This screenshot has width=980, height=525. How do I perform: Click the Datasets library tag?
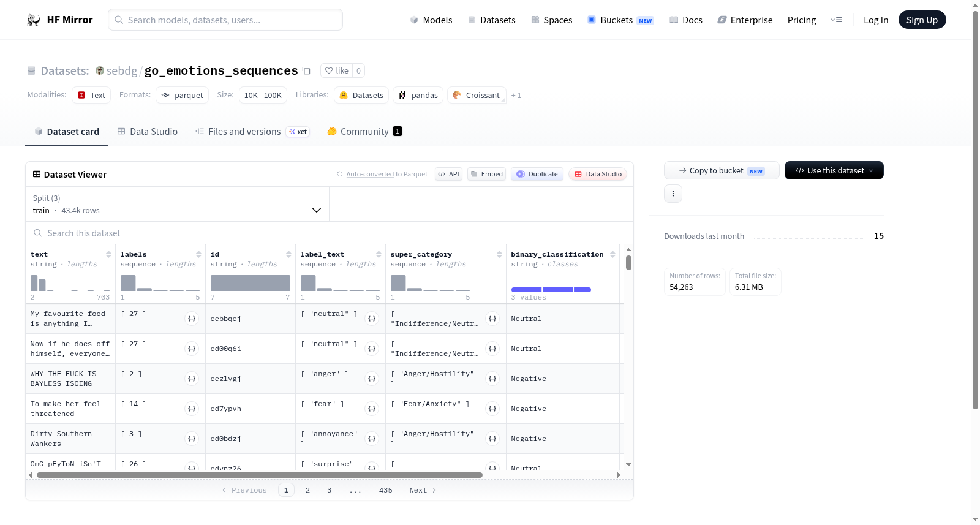[x=361, y=95]
